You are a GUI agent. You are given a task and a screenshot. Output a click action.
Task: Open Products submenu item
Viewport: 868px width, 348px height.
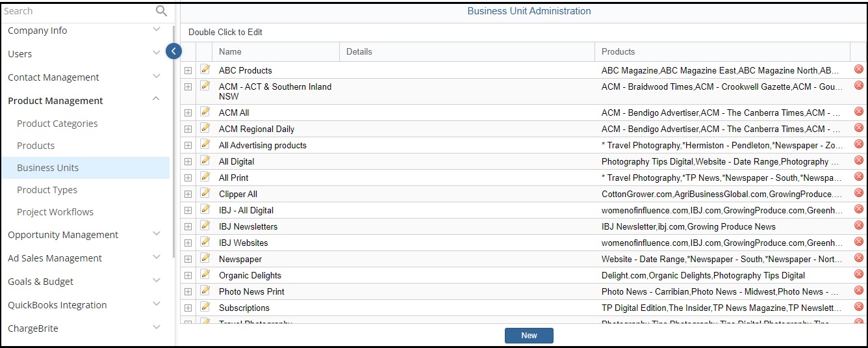click(36, 146)
